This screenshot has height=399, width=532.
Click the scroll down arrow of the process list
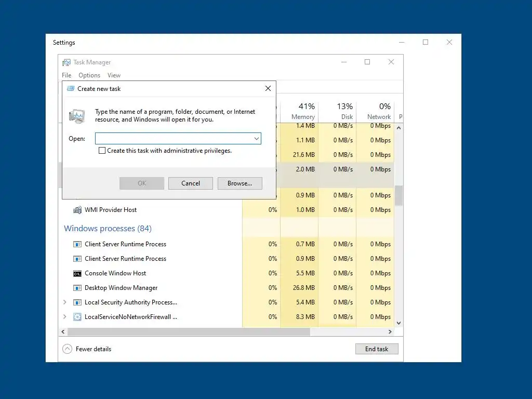(x=398, y=323)
